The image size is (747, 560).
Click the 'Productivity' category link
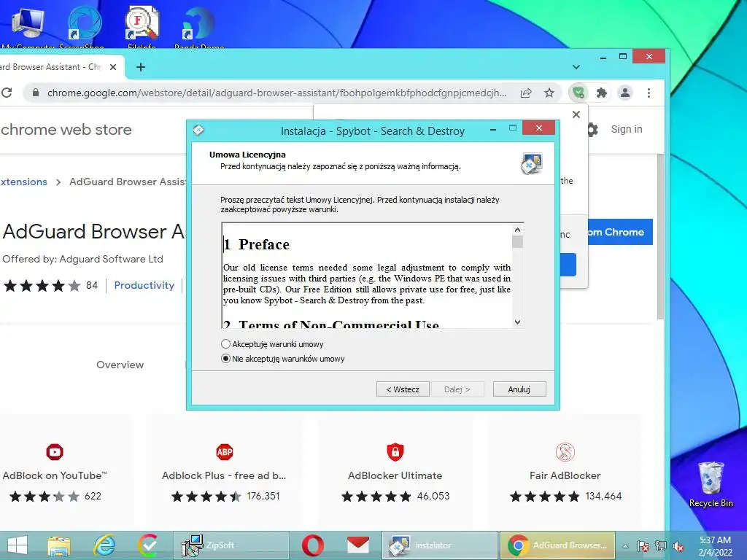click(144, 285)
